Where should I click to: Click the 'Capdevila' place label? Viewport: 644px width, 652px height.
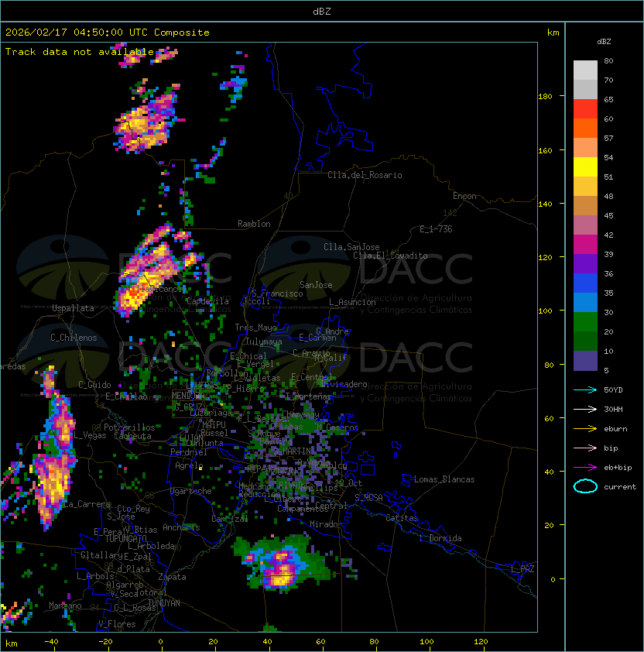click(207, 301)
